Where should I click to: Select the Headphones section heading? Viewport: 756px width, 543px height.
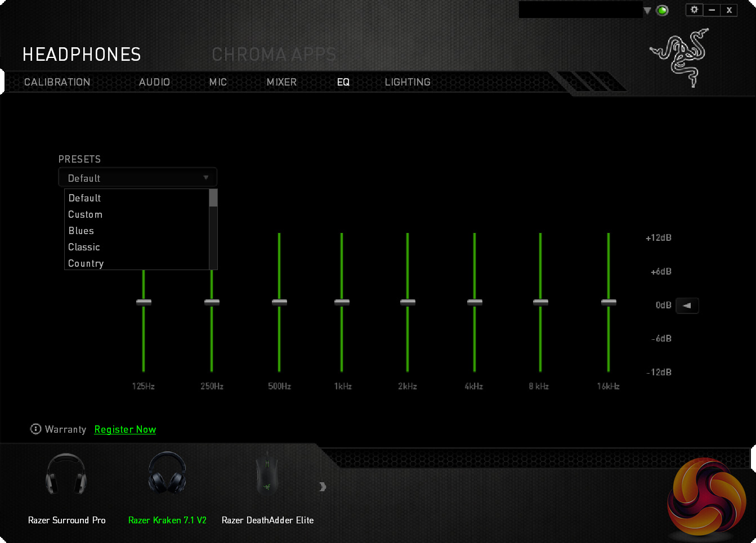(x=82, y=55)
